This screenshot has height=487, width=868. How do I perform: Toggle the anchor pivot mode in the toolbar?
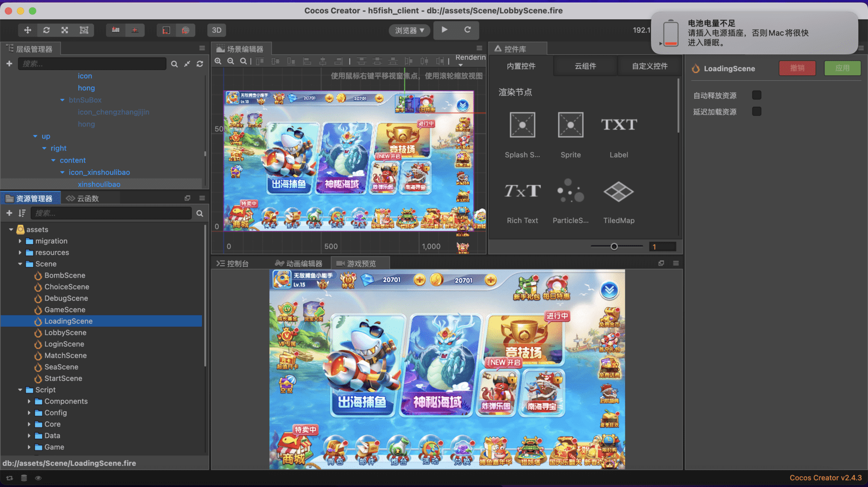(115, 30)
